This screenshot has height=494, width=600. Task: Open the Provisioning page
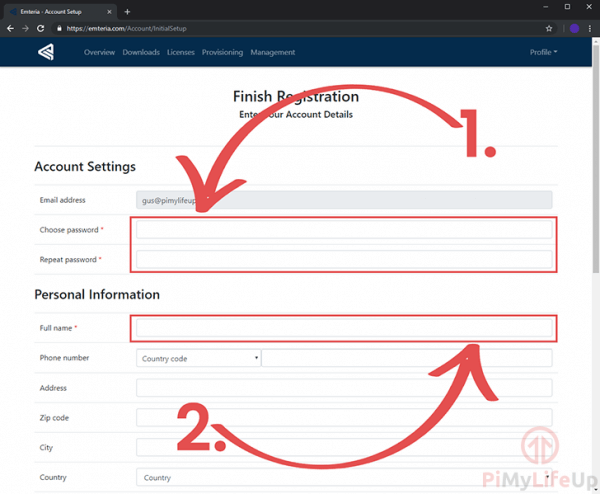tap(222, 52)
